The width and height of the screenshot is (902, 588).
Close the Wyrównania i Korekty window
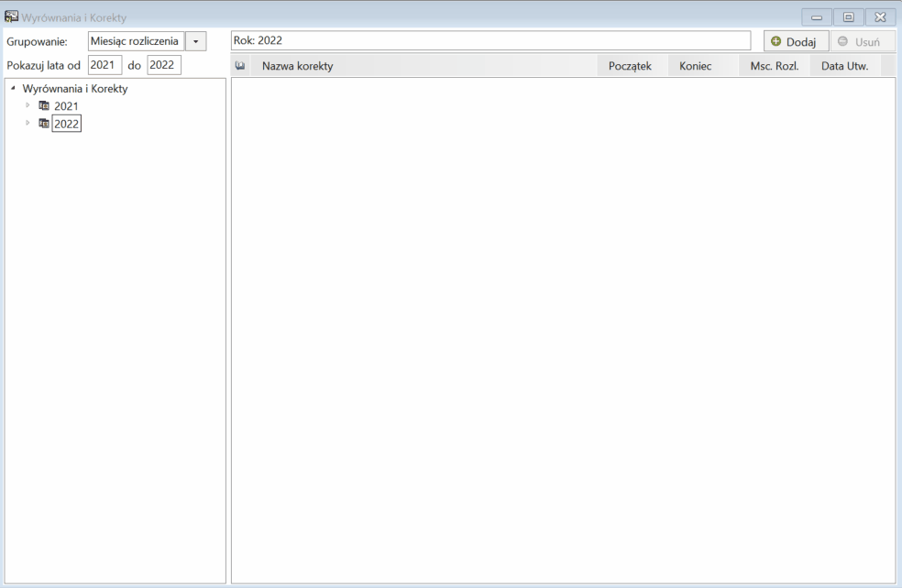[880, 17]
